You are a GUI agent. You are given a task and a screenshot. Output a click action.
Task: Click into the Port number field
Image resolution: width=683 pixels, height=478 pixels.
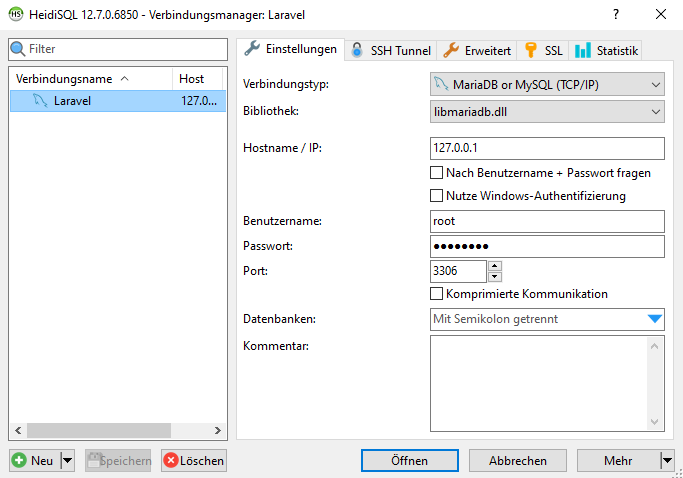458,271
